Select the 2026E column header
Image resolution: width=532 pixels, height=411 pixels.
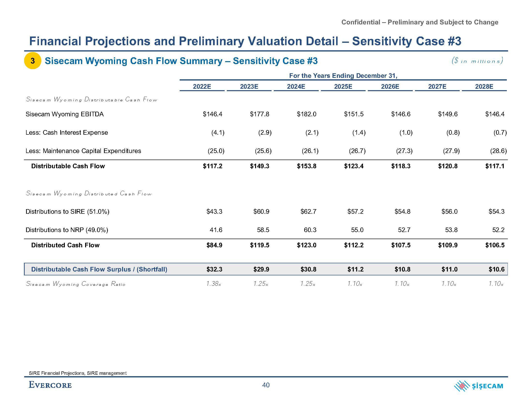pyautogui.click(x=390, y=86)
